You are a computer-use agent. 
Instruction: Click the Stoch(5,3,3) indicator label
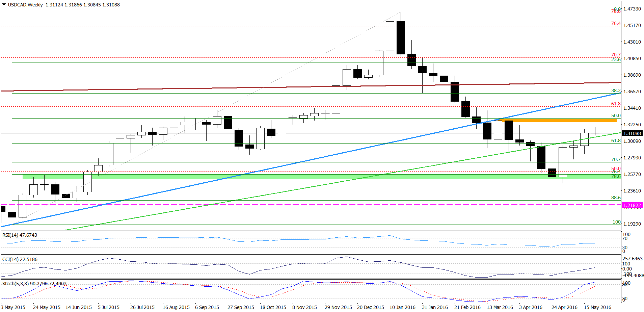(34, 284)
